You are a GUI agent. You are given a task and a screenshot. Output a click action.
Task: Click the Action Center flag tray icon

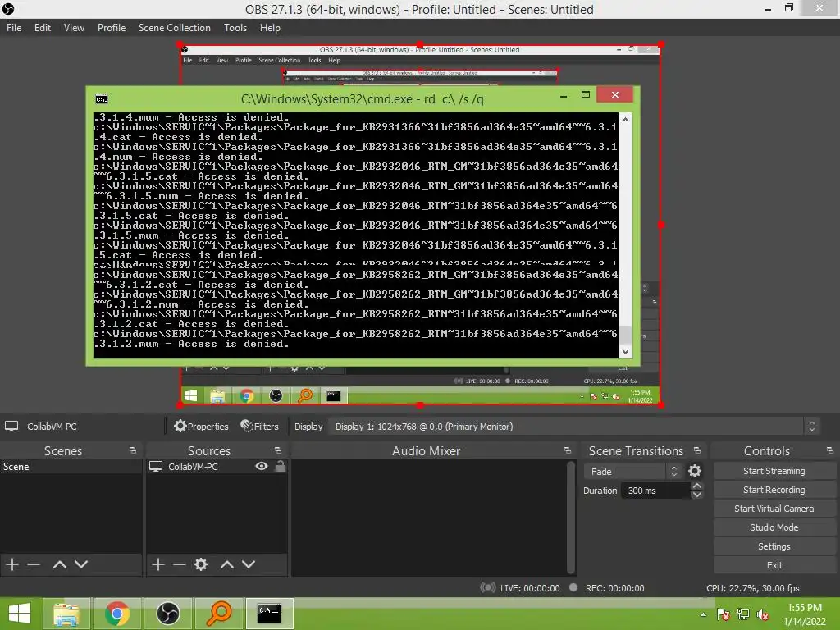click(724, 614)
